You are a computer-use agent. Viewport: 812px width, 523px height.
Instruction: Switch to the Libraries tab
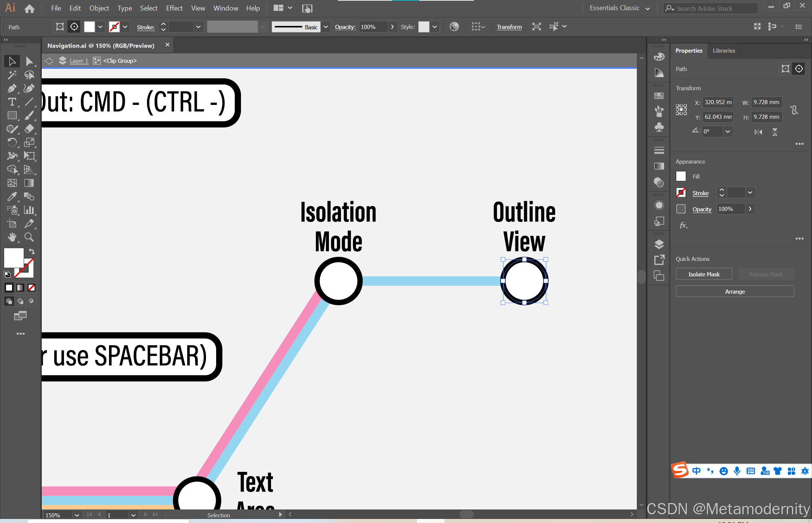click(x=724, y=51)
